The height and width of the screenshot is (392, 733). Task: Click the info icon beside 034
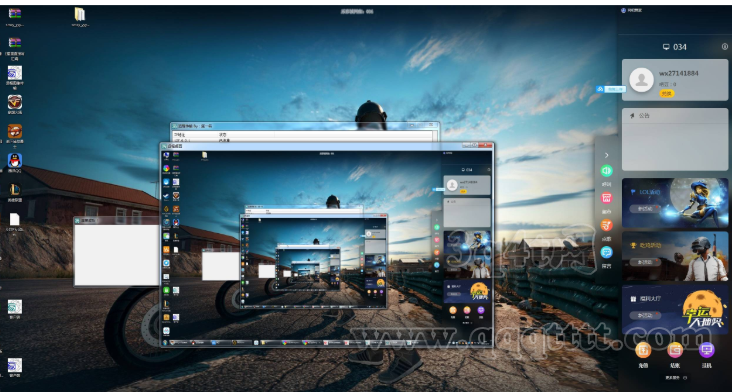point(725,46)
